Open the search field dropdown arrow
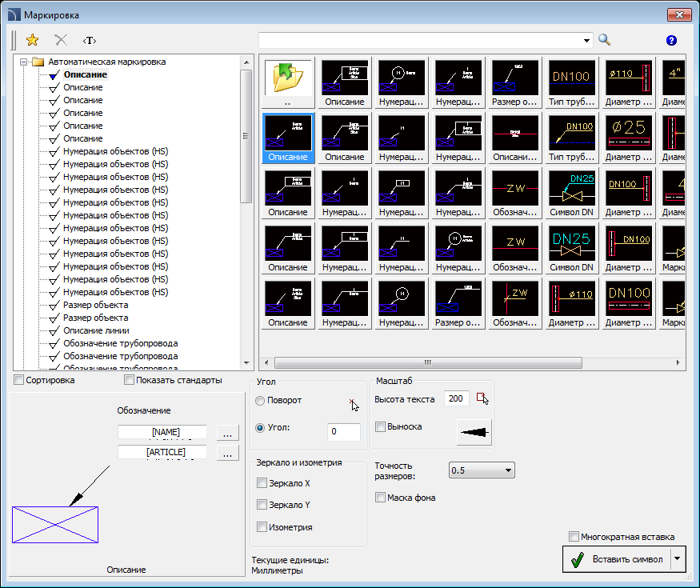Screen dimensions: 700x588 pos(586,41)
